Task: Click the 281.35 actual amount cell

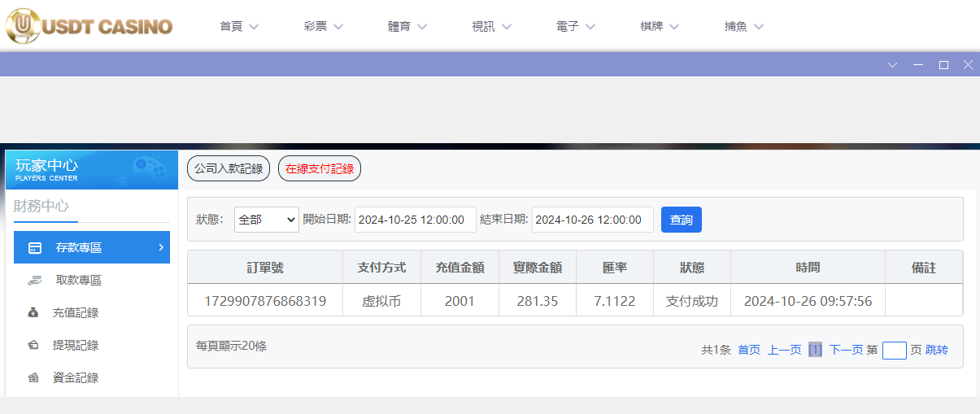Action: (x=538, y=301)
